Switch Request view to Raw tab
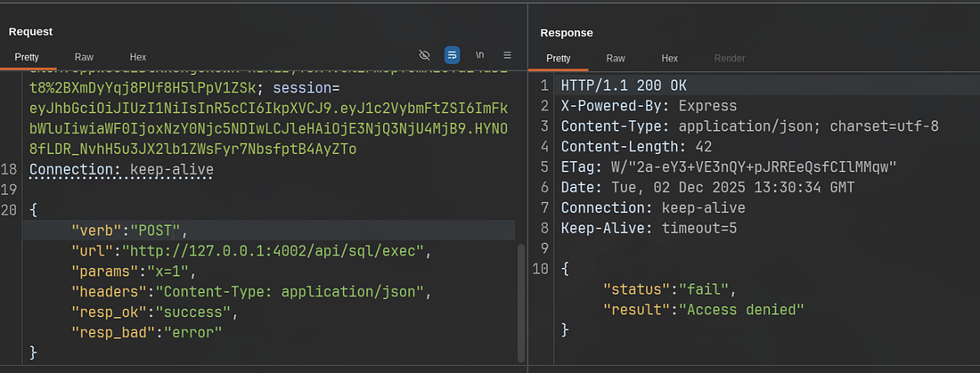This screenshot has height=373, width=980. [x=84, y=57]
